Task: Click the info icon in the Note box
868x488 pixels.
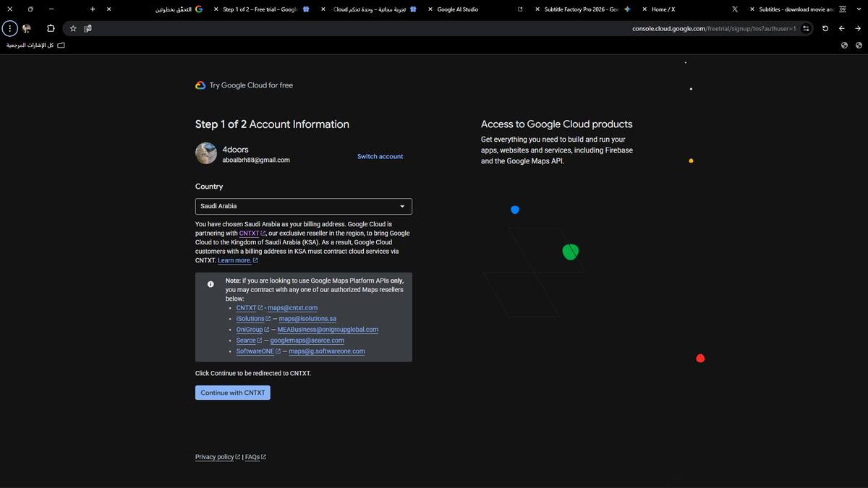Action: (x=210, y=284)
